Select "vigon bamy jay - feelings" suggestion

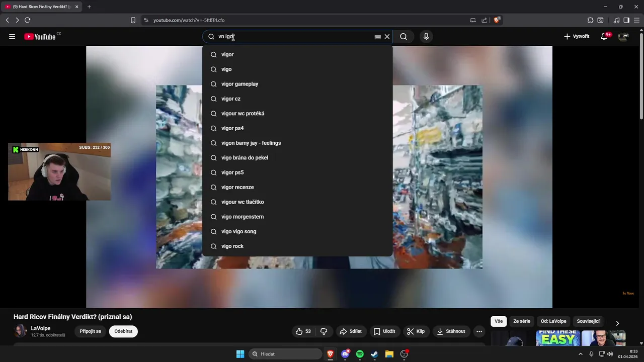[x=297, y=143]
